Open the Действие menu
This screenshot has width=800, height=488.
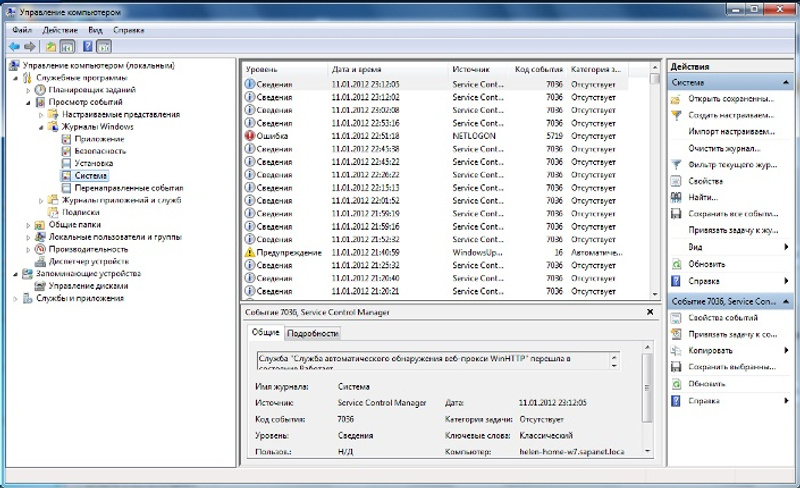tap(60, 31)
